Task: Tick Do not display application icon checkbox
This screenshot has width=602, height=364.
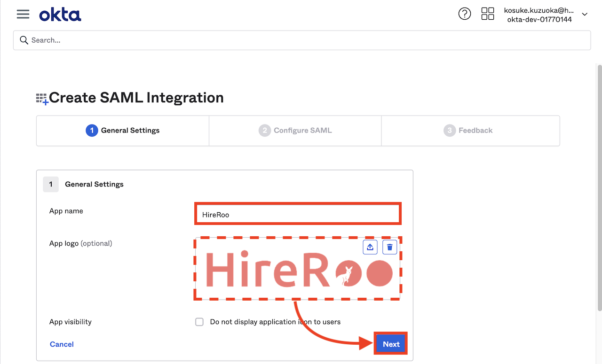Action: click(199, 322)
